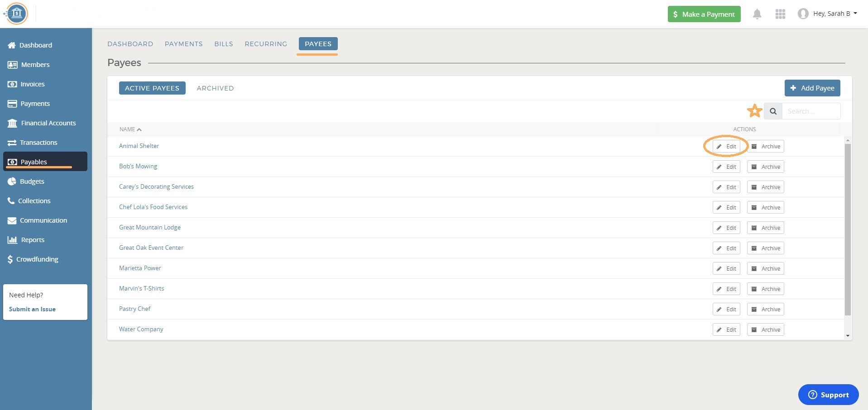Click the orange star icon

pos(754,111)
